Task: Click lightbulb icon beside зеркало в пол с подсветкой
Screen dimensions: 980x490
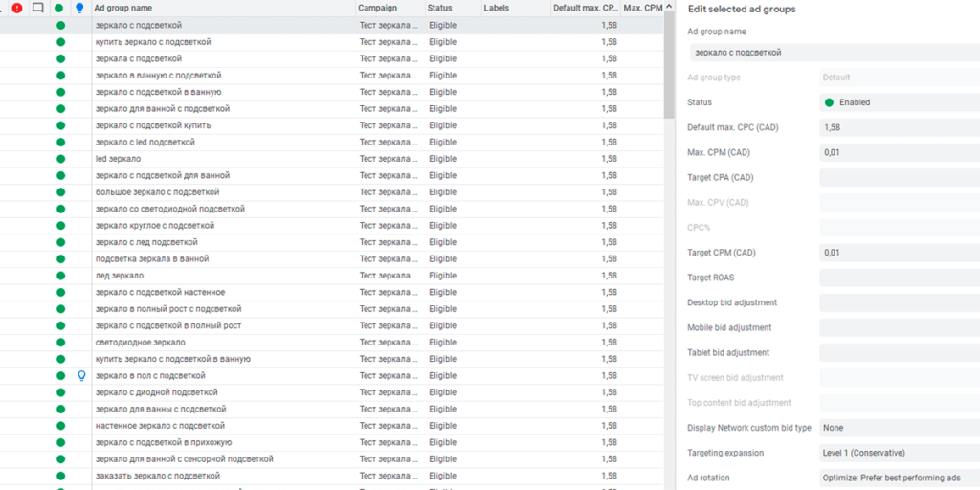Action: [x=81, y=376]
